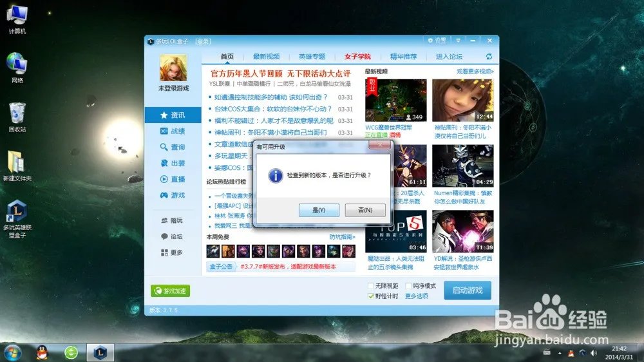Open the 网络 desktop icon
The image size is (644, 362).
pos(17,68)
